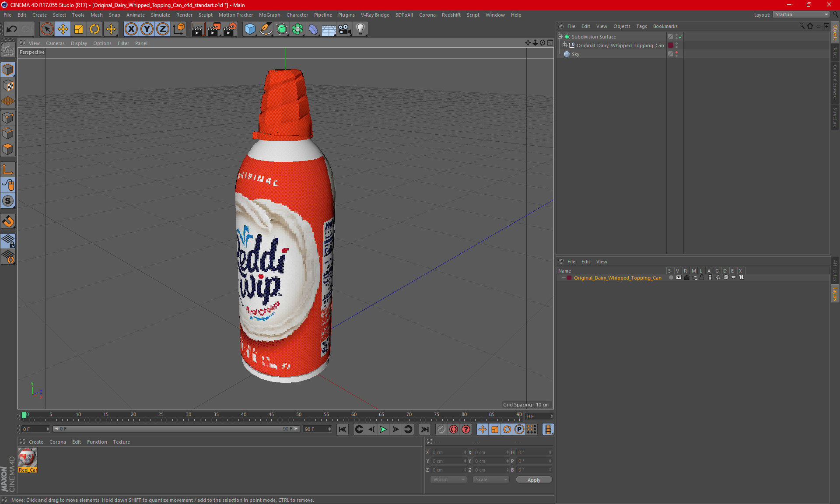Open the Mesh menu
The height and width of the screenshot is (504, 840).
point(96,15)
